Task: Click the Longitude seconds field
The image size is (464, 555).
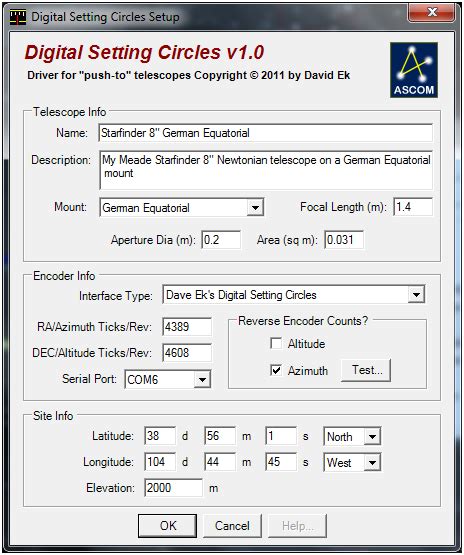Action: coord(281,462)
